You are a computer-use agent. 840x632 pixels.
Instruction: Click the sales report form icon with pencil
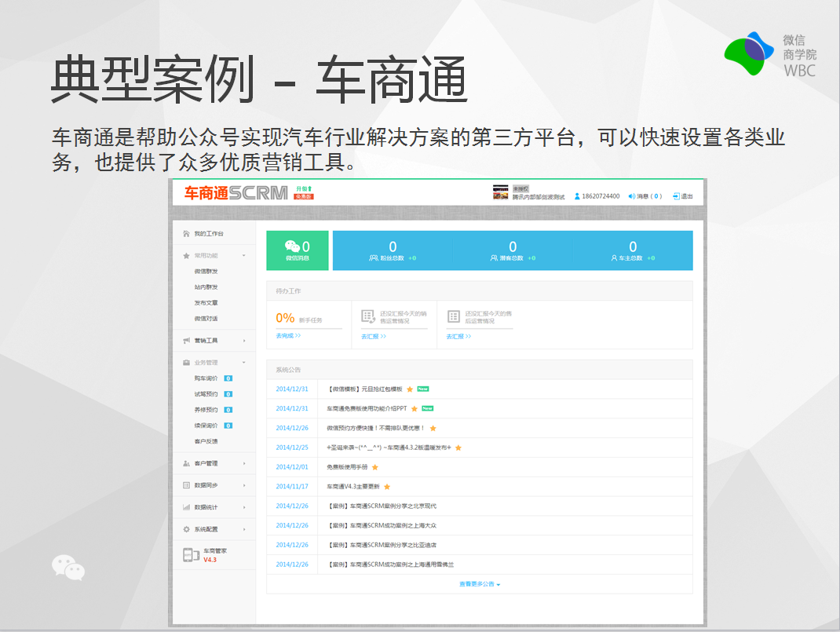pos(368,316)
